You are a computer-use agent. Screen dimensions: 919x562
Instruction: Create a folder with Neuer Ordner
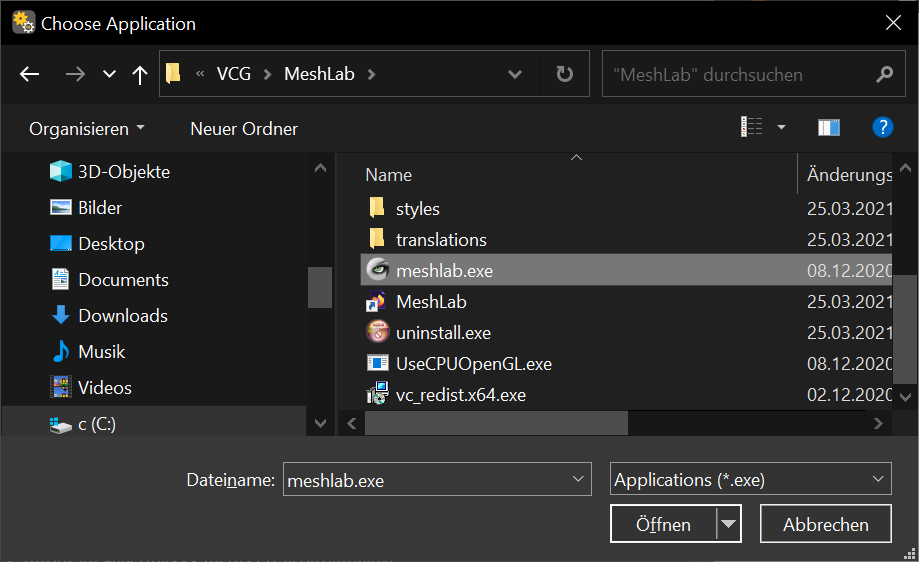click(244, 128)
